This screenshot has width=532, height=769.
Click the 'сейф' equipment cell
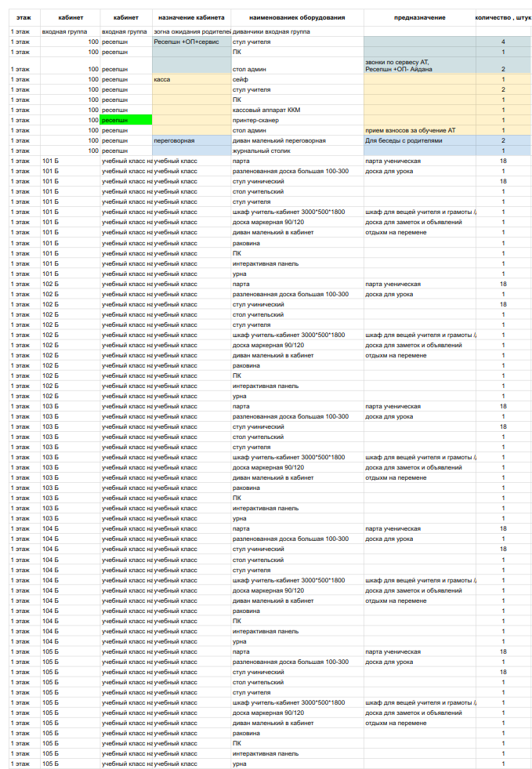[297, 79]
